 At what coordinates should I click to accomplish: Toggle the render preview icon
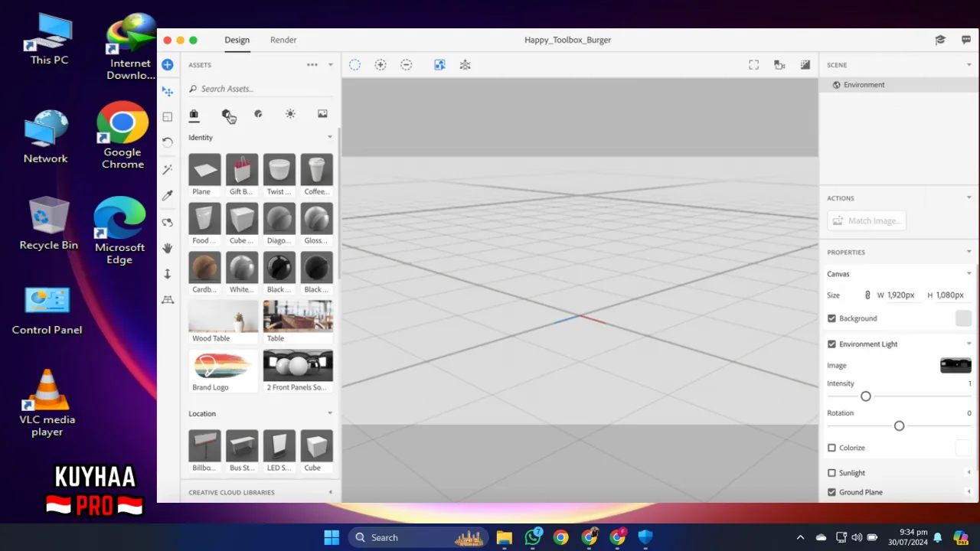pyautogui.click(x=805, y=65)
